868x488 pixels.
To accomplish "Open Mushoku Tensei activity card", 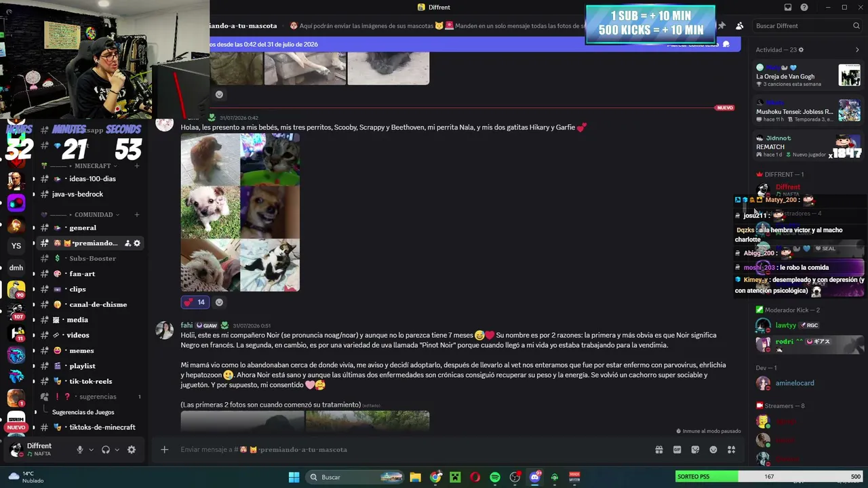I will pyautogui.click(x=808, y=110).
